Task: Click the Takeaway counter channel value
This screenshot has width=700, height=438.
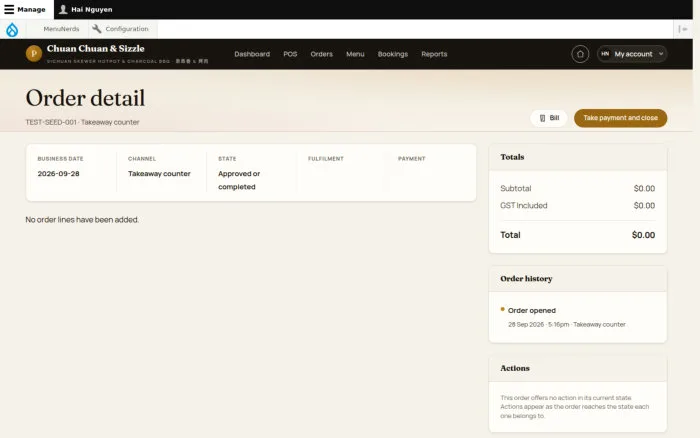Action: coord(159,174)
